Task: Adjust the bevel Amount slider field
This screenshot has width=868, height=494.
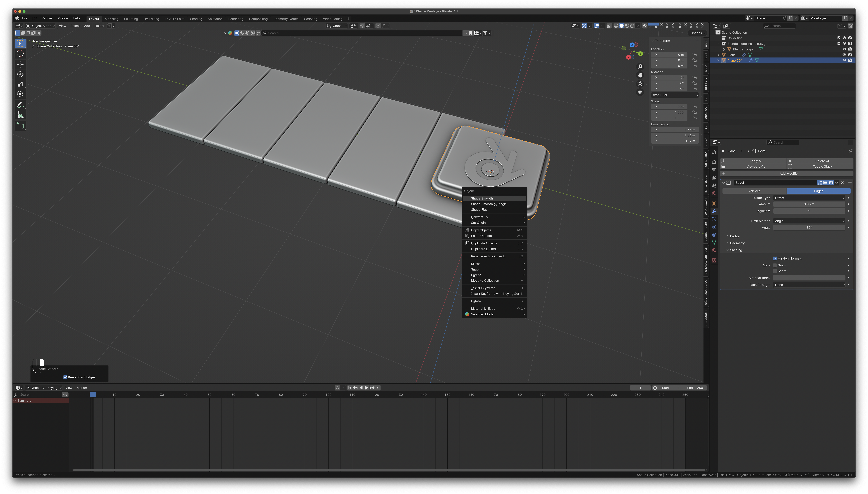Action: coord(809,204)
